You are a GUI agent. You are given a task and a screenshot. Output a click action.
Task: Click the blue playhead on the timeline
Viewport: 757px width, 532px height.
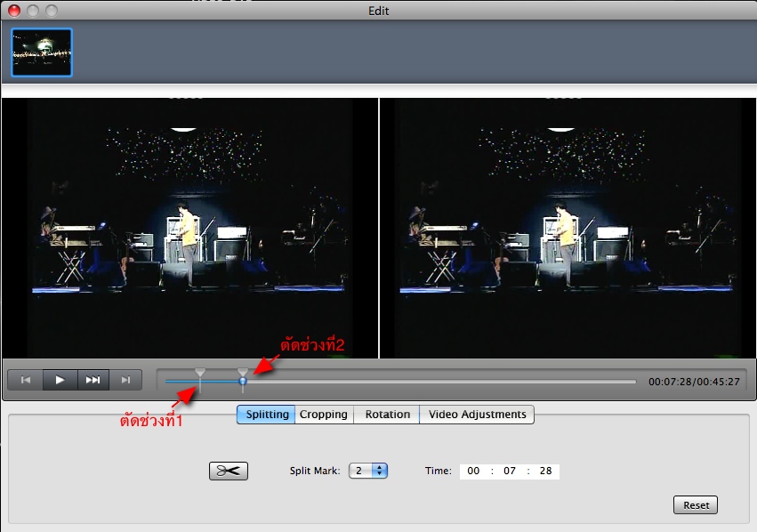tap(243, 381)
